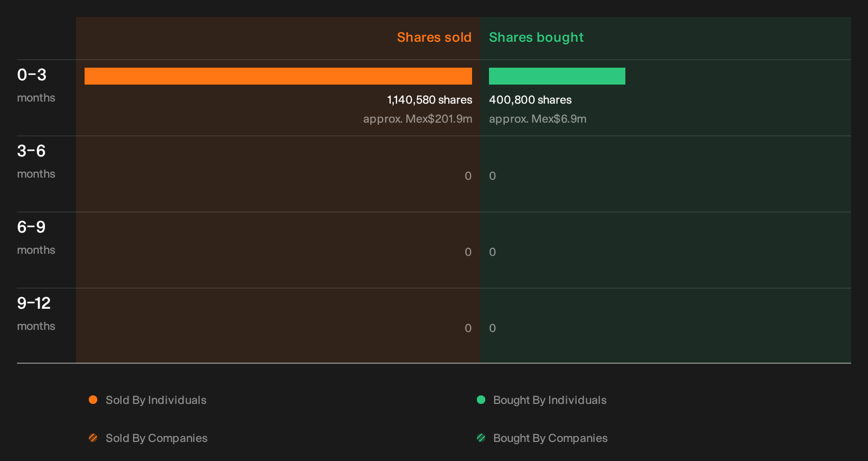
Task: Click the approx. Mex$201.9m label
Action: point(418,119)
